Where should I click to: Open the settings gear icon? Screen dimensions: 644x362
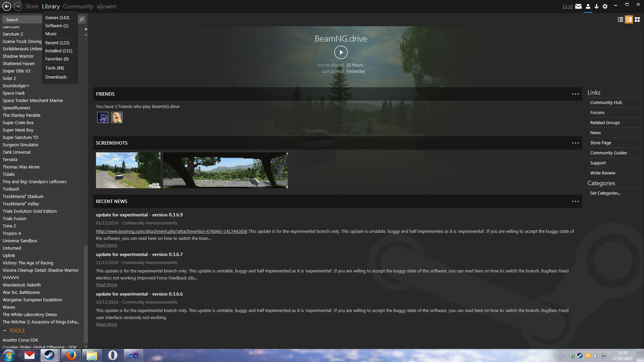point(605,6)
